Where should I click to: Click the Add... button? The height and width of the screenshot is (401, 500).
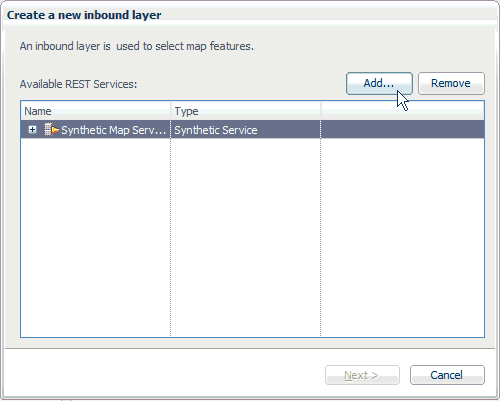(x=379, y=83)
